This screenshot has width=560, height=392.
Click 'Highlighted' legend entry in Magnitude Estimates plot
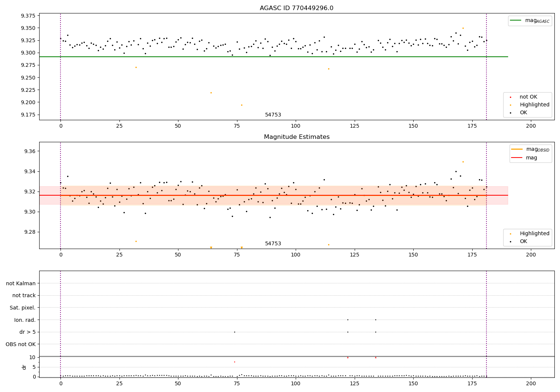pyautogui.click(x=529, y=234)
